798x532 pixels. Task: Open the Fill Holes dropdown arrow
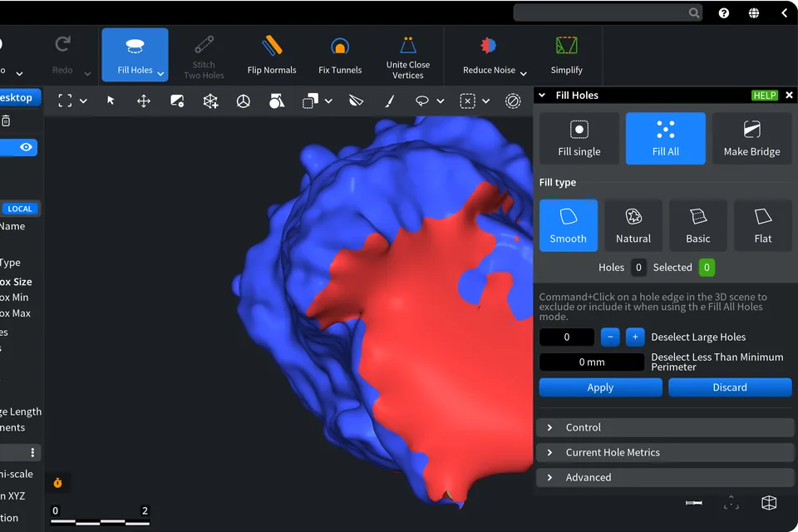160,73
